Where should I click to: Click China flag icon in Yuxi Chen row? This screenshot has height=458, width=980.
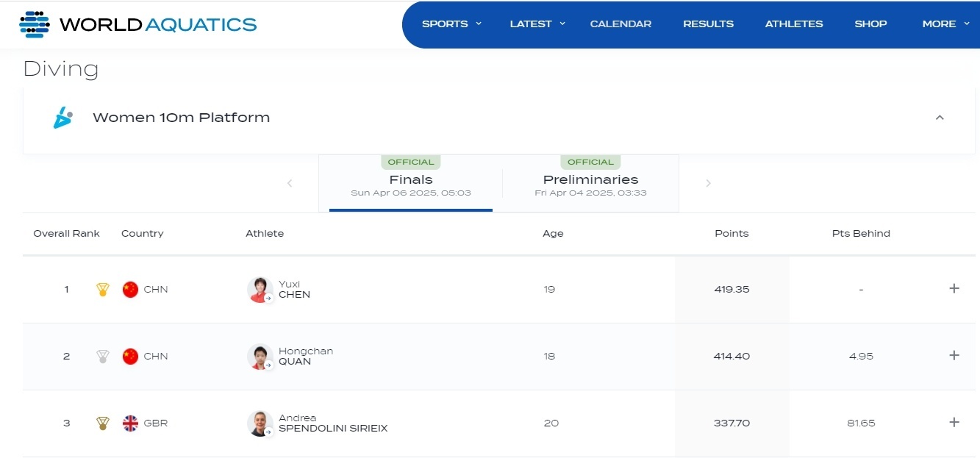(130, 290)
